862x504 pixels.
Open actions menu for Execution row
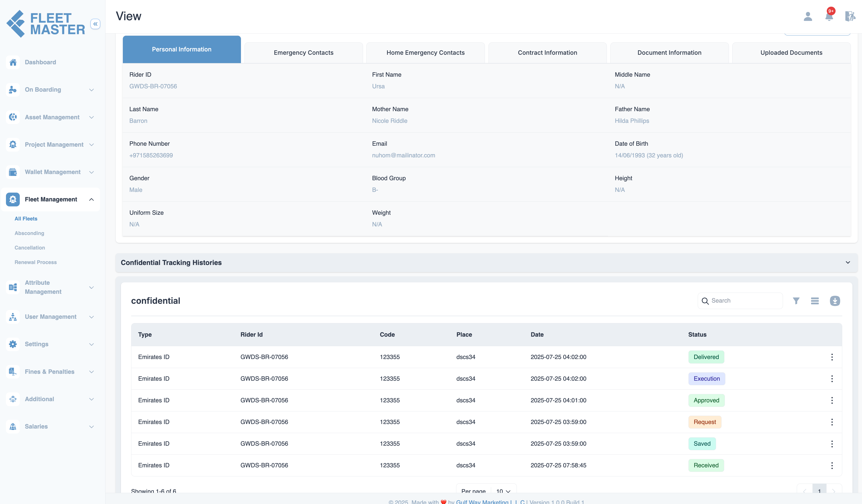tap(832, 379)
